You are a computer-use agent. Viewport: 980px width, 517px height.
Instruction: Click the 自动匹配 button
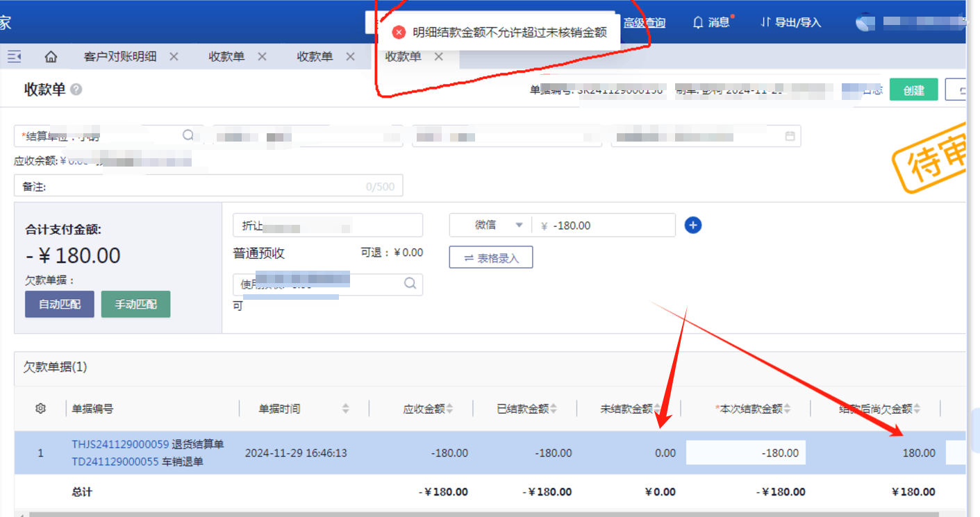point(59,304)
